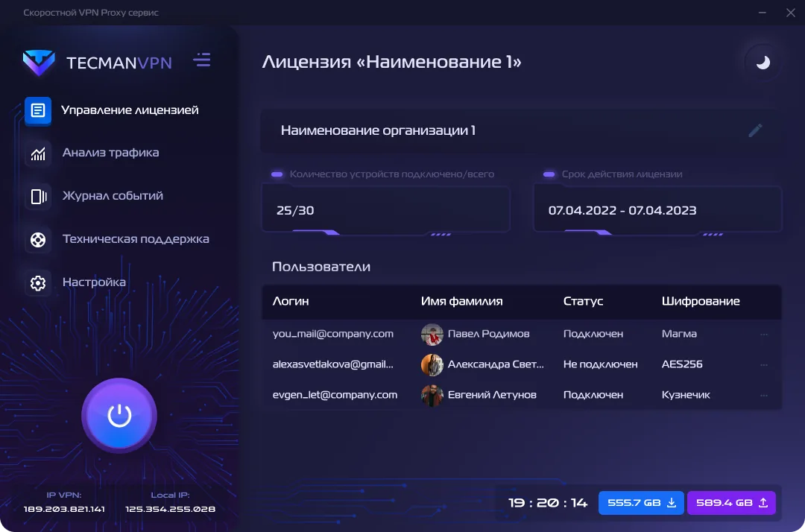Minimize the VPN window
This screenshot has height=532, width=805.
pyautogui.click(x=763, y=13)
